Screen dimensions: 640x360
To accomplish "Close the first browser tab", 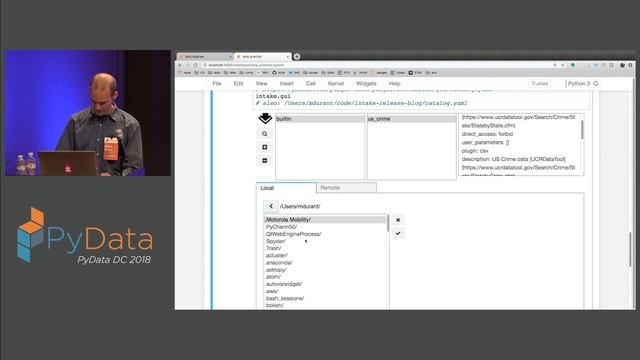I will coord(230,56).
